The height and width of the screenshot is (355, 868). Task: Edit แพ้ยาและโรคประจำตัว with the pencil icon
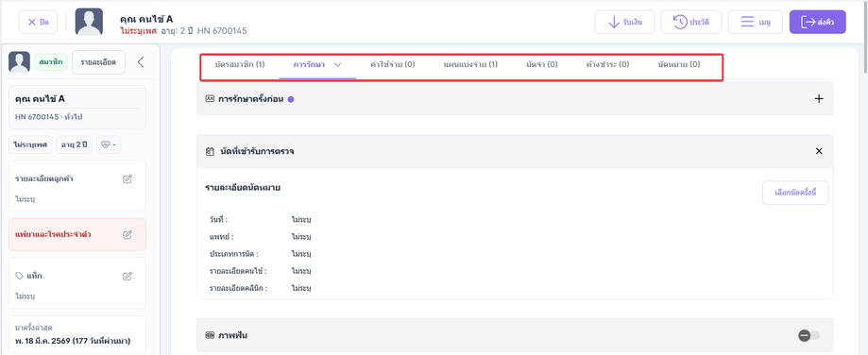tap(128, 234)
